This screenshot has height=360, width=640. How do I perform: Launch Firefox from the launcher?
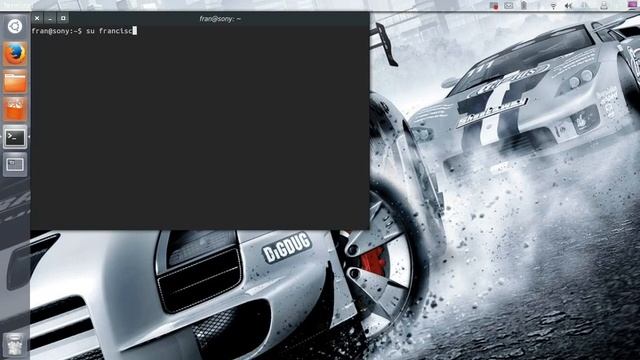coord(15,54)
